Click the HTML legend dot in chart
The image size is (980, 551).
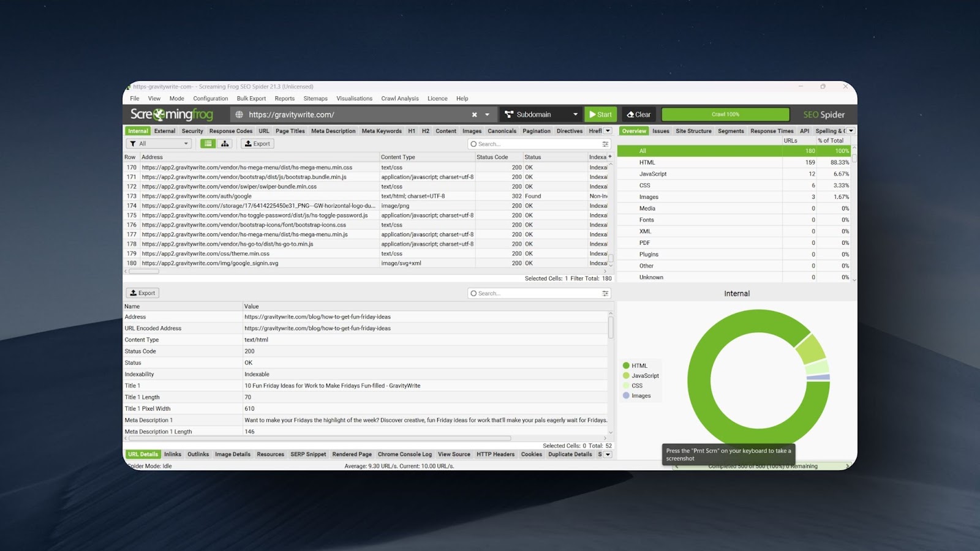[626, 365]
